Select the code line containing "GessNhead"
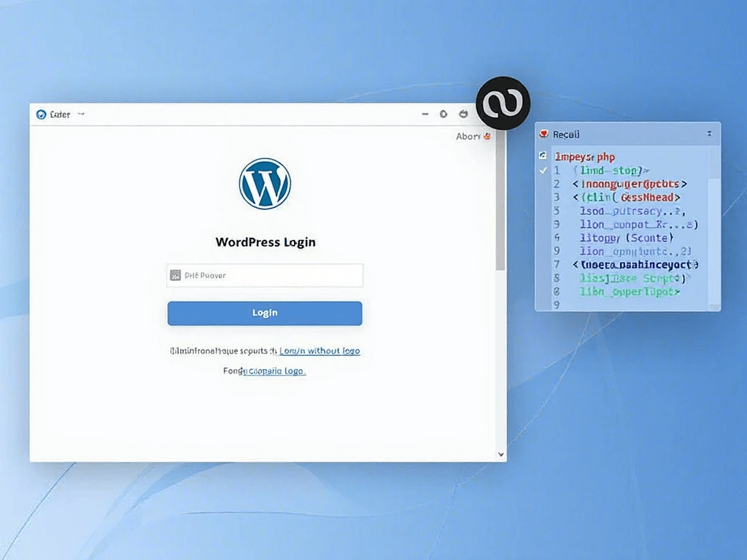Viewport: 747px width, 560px height. [x=626, y=197]
